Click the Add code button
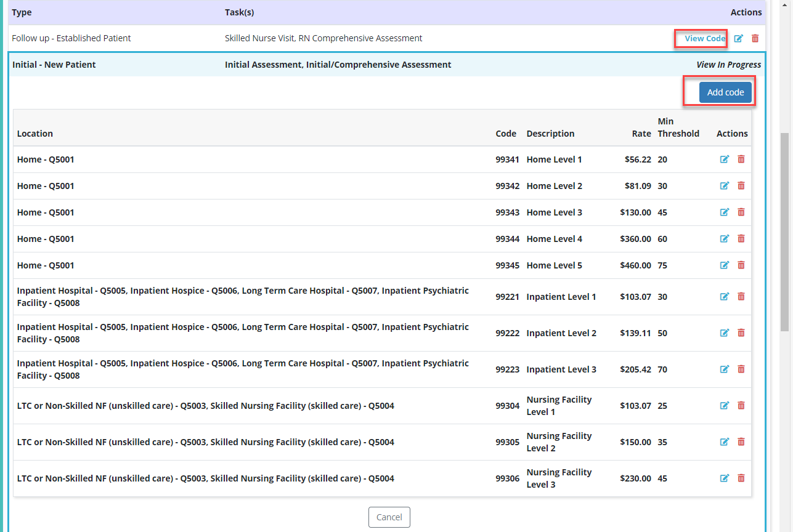 pos(725,92)
